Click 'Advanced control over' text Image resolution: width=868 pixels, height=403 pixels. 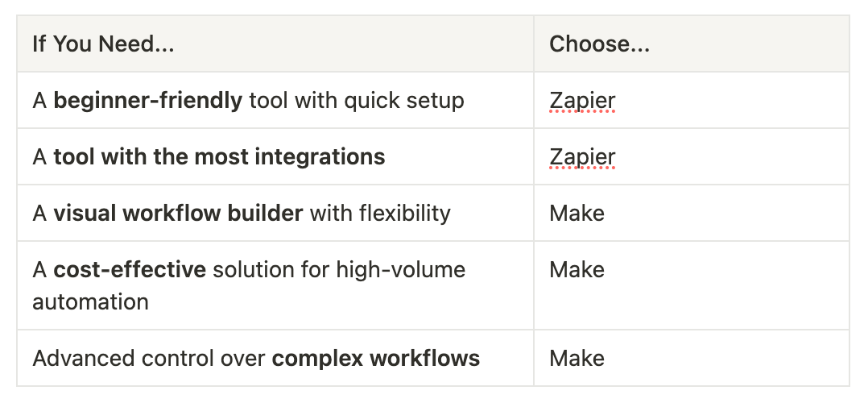pos(149,359)
